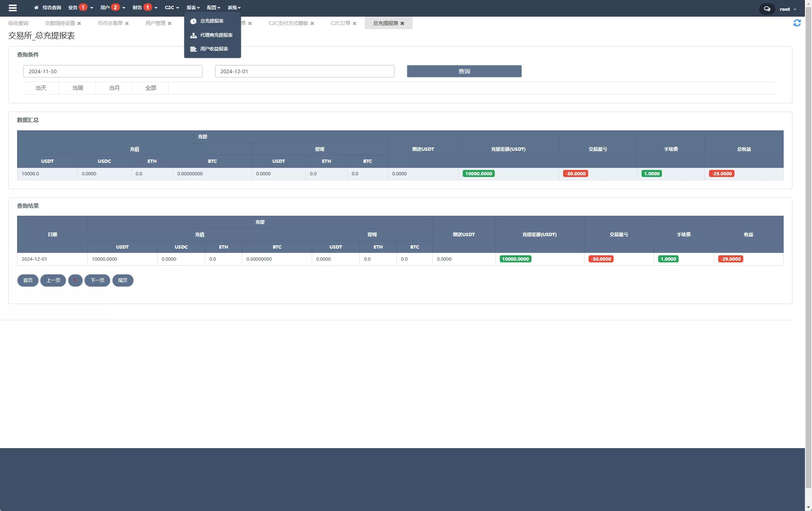This screenshot has width=812, height=511.
Task: Click the start date field 2024-11-30
Action: coord(113,71)
